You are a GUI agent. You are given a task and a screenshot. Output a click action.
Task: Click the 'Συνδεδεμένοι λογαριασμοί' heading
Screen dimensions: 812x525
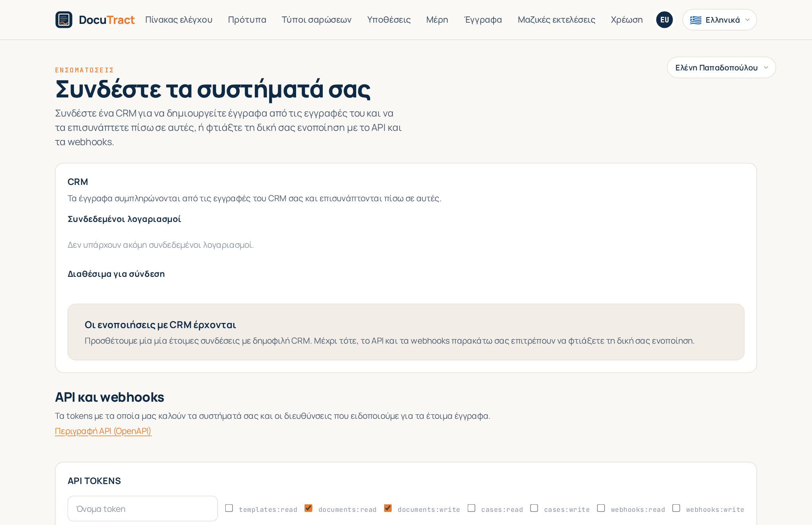[124, 219]
